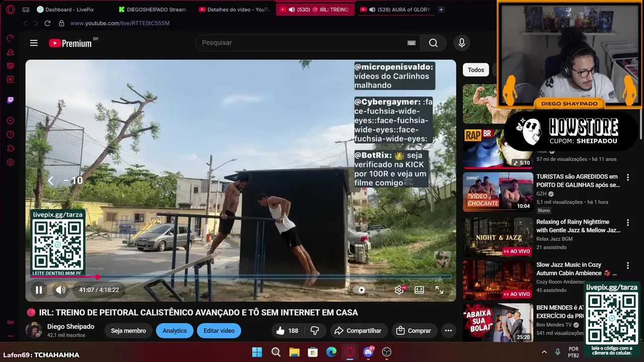Screen dimensions: 644x362
Task: Open the striped screen sidebar icon
Action: [x=10, y=65]
